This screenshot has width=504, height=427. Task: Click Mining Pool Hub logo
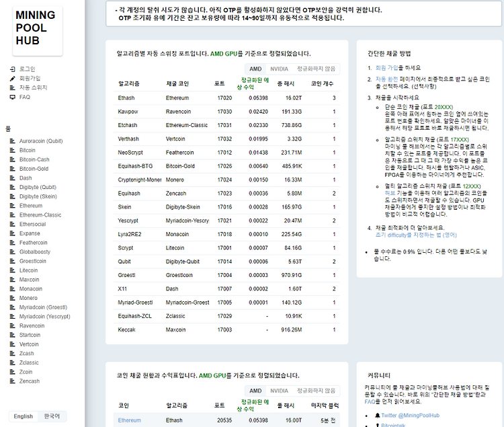[x=37, y=30]
